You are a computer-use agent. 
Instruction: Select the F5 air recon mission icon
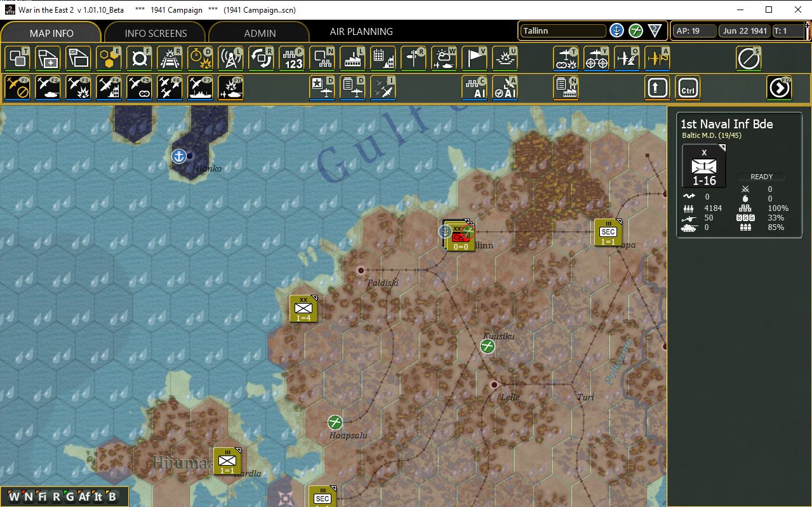point(139,88)
